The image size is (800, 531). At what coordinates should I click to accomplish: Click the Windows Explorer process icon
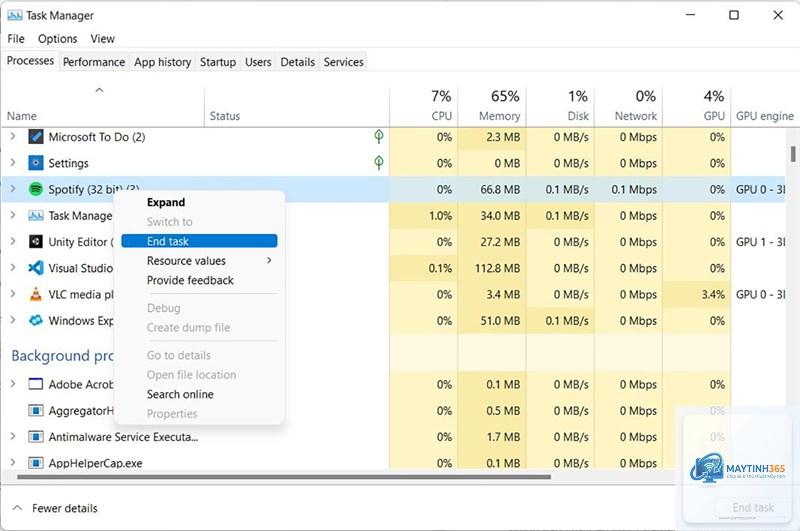[x=36, y=321]
